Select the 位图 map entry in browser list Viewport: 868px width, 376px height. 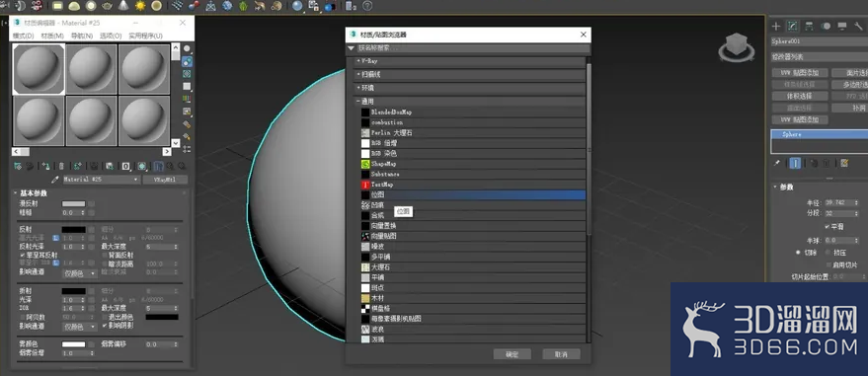click(x=473, y=194)
